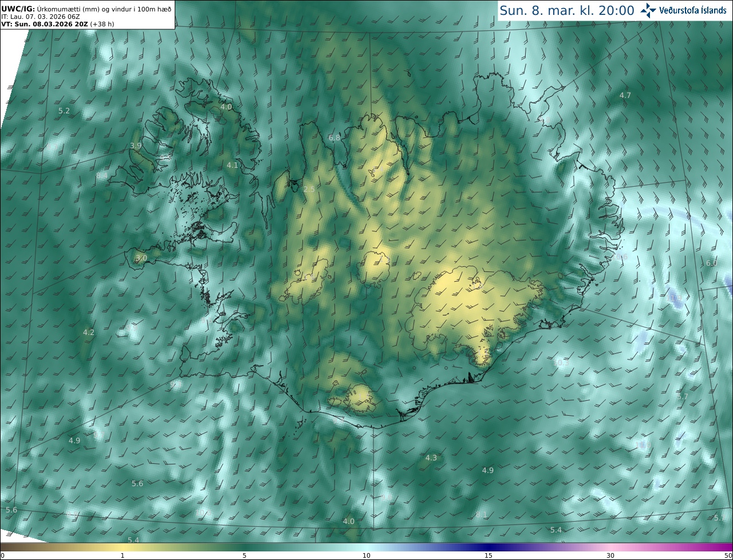Click the 8.1 value label on the map
The width and height of the screenshot is (733, 560).
tap(482, 515)
